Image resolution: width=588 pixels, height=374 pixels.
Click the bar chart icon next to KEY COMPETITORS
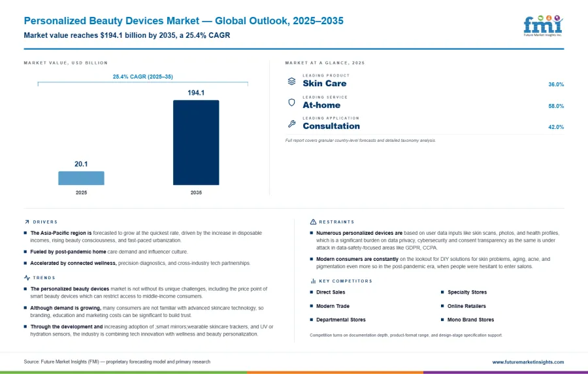(313, 281)
